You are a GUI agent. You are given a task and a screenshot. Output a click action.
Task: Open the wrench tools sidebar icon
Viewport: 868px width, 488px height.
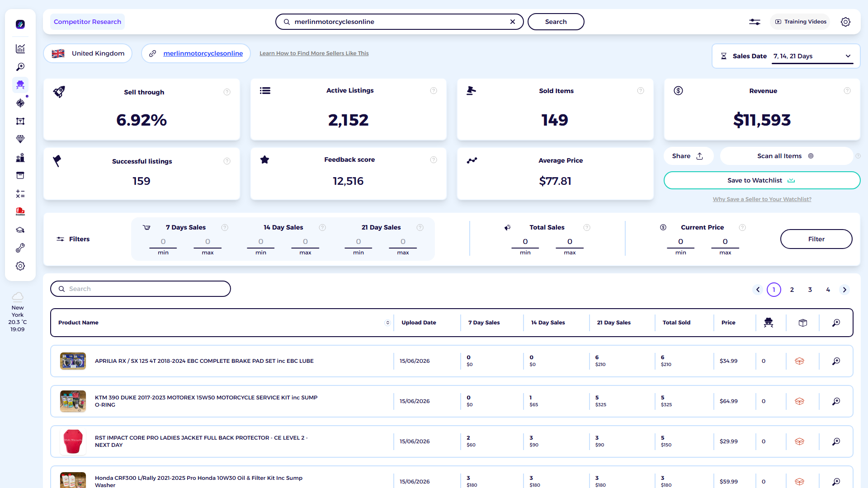[x=20, y=248]
